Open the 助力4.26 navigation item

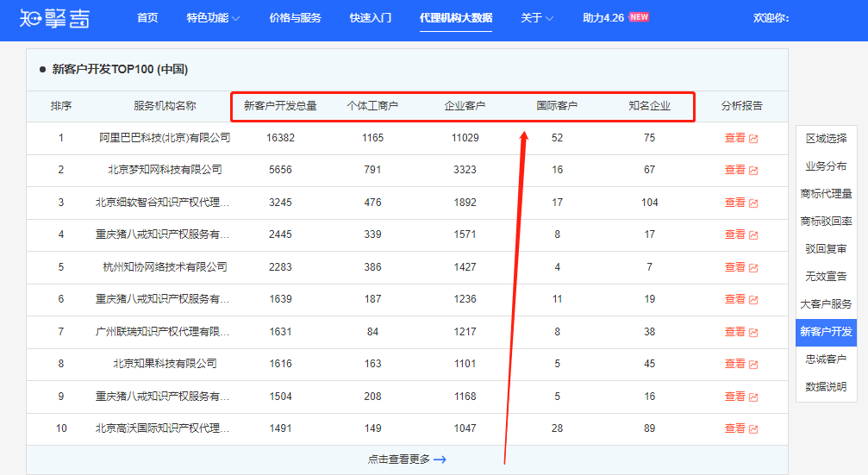(x=603, y=18)
